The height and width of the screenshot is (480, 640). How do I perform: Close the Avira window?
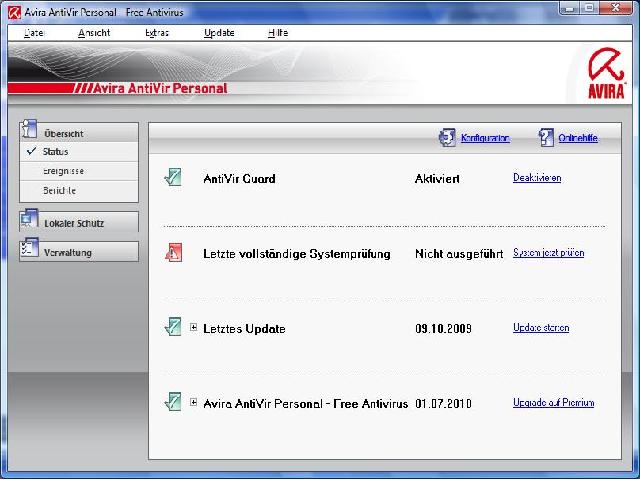[616, 8]
